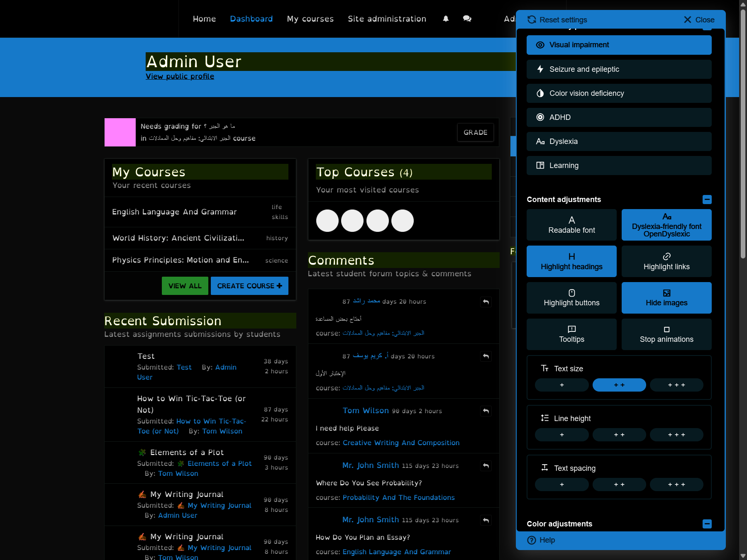747x560 pixels.
Task: Collapse the Color adjustments section
Action: (707, 524)
